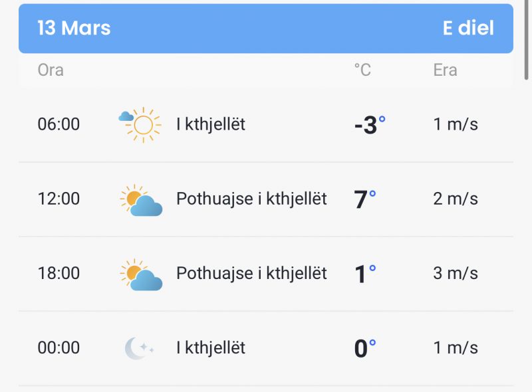Click the -3° temperature value
Viewport: 532px width, 392px height.
point(369,125)
